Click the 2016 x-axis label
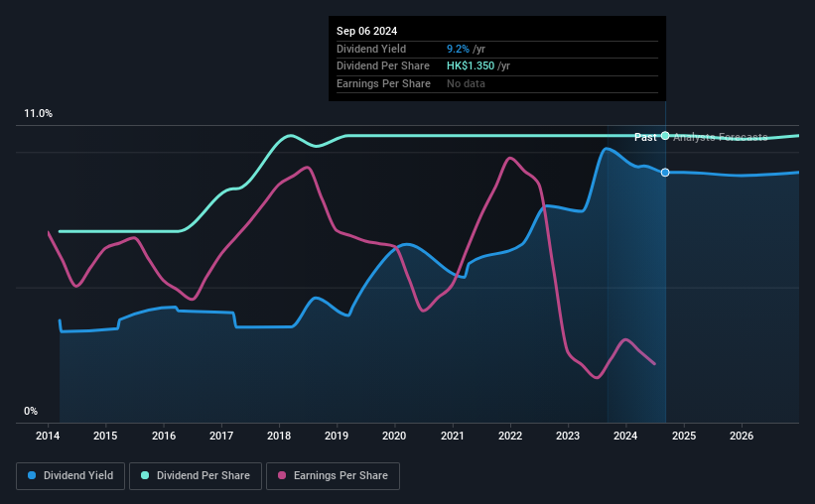Image resolution: width=815 pixels, height=504 pixels. [x=164, y=436]
